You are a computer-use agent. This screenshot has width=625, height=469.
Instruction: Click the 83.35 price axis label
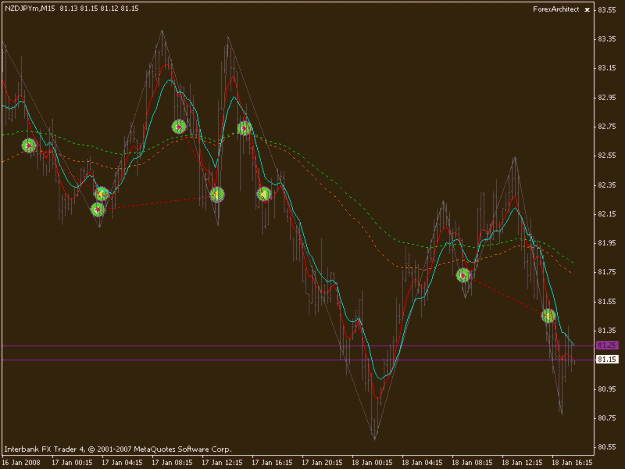click(607, 39)
